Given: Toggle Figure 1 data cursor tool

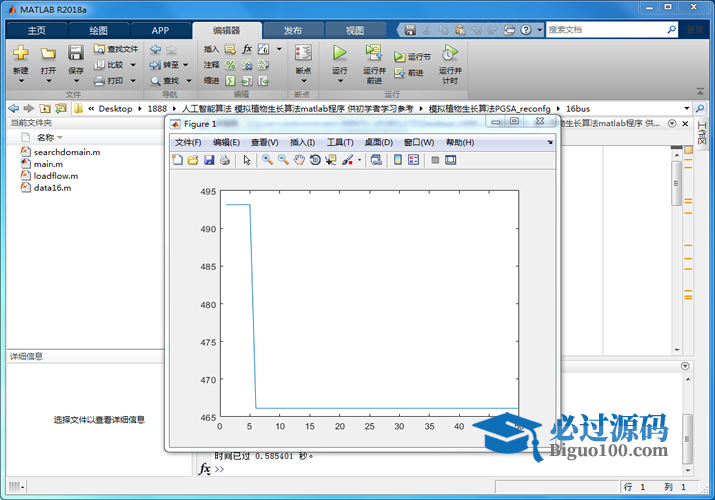Looking at the screenshot, I should tap(331, 160).
